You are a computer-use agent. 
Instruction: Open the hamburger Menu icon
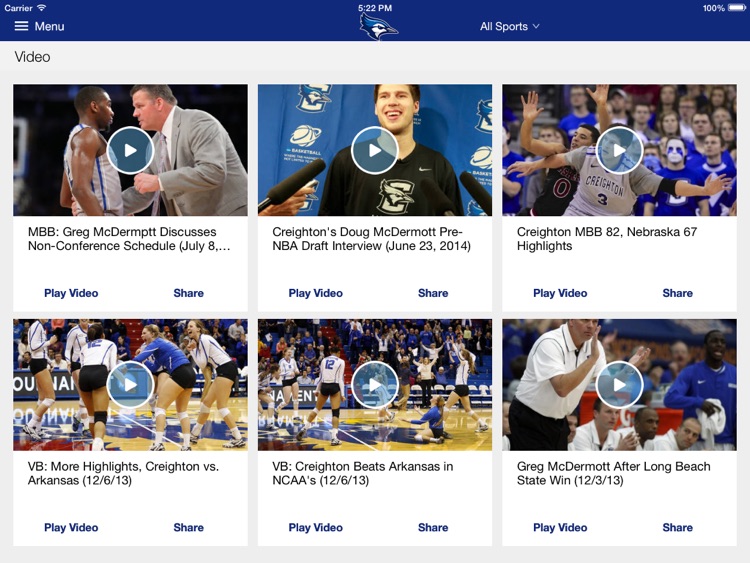pos(22,26)
